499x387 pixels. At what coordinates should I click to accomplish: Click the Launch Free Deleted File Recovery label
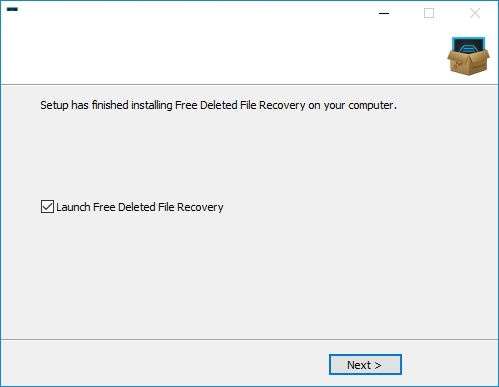point(140,207)
